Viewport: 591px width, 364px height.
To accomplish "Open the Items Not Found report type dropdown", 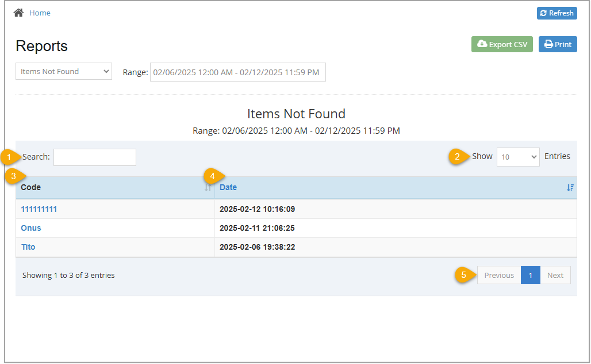I will [63, 71].
